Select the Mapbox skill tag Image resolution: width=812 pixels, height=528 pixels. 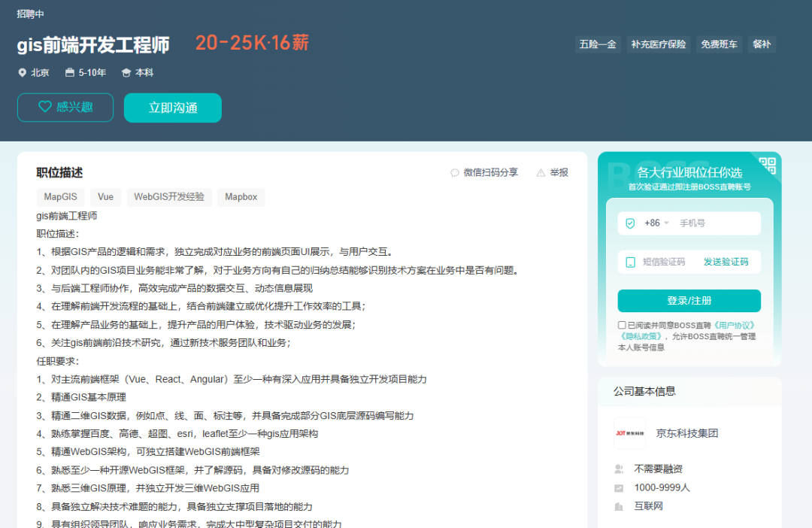pos(241,196)
